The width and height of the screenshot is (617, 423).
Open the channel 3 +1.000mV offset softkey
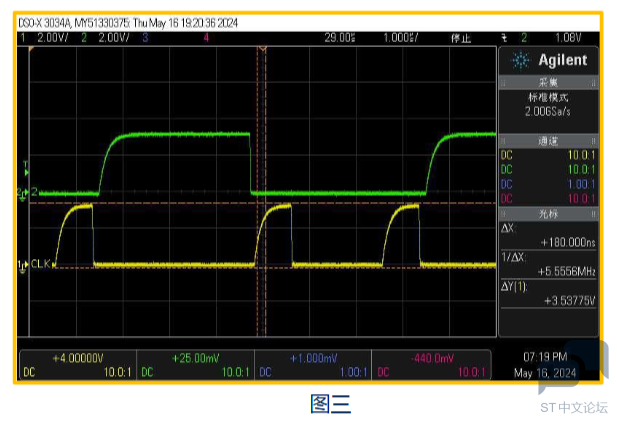pyautogui.click(x=313, y=364)
